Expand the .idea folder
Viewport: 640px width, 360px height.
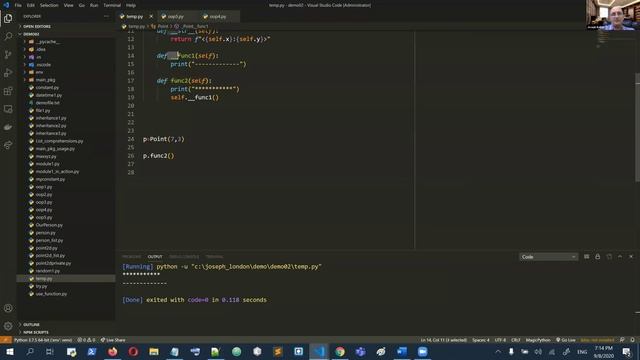coord(66,49)
